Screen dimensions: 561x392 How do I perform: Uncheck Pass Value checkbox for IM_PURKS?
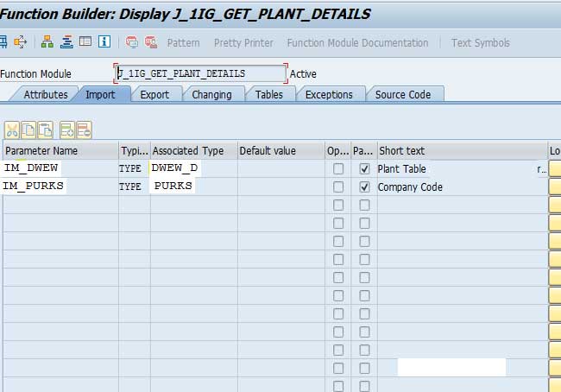point(365,187)
